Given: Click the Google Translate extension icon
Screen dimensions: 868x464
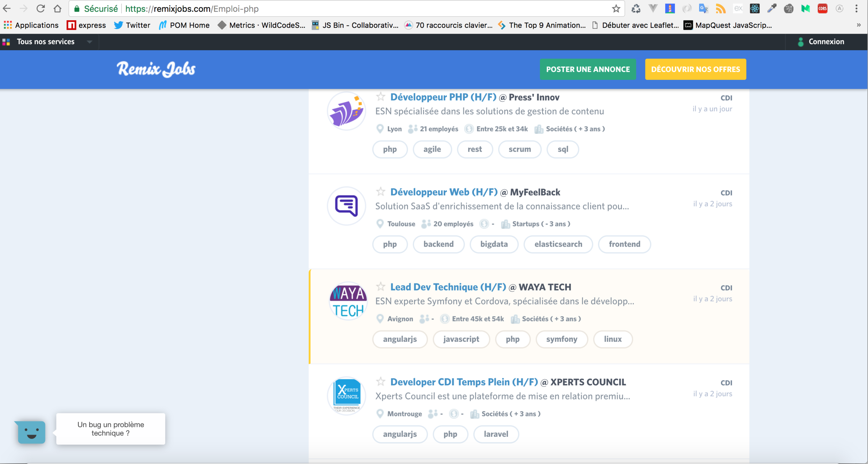Looking at the screenshot, I should (x=703, y=9).
